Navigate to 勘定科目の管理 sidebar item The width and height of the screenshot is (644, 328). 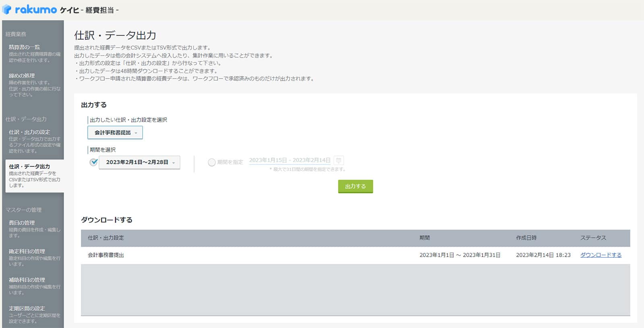27,251
